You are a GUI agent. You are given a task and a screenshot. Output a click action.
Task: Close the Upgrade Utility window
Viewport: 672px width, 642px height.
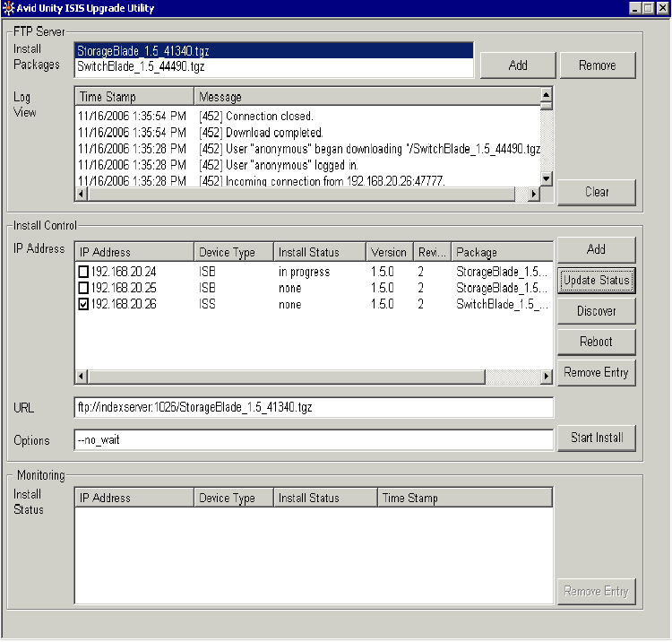(x=662, y=8)
